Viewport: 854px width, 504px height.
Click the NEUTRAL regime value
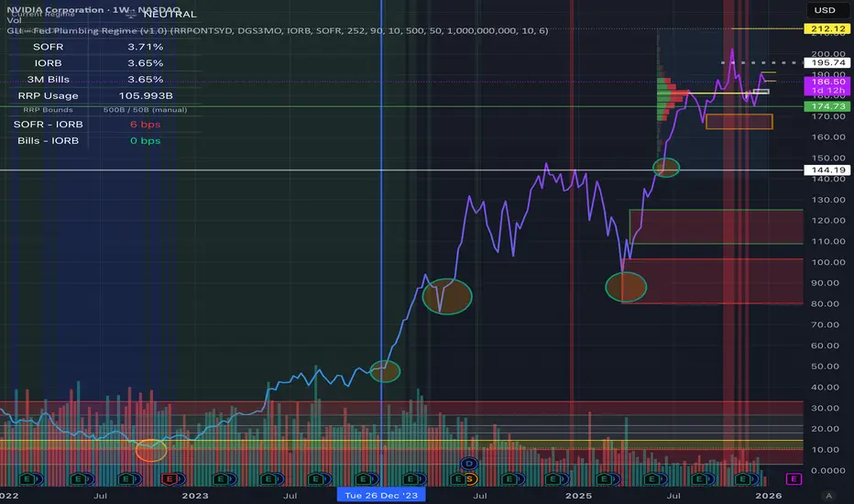pos(170,14)
